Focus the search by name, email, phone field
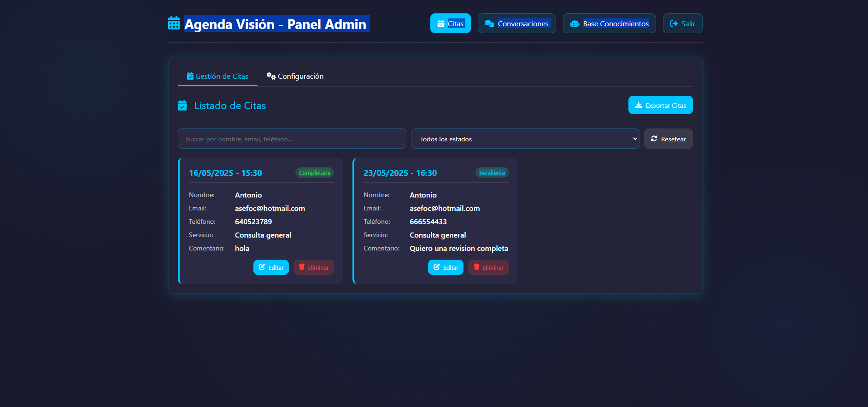Screen dimensions: 868x407 [292, 139]
